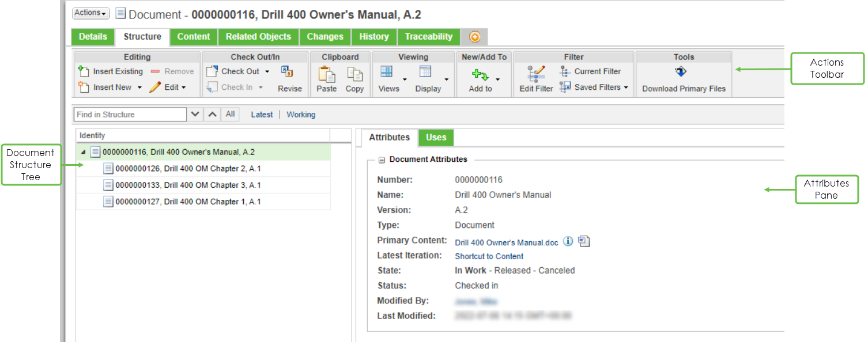The image size is (868, 342).
Task: Click the Status value Checked in
Action: click(477, 286)
